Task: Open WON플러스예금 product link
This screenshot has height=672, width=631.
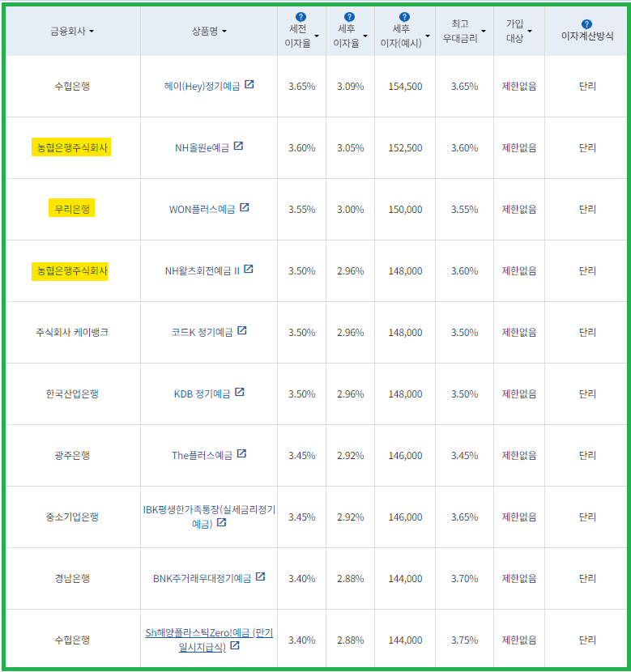Action: point(202,210)
